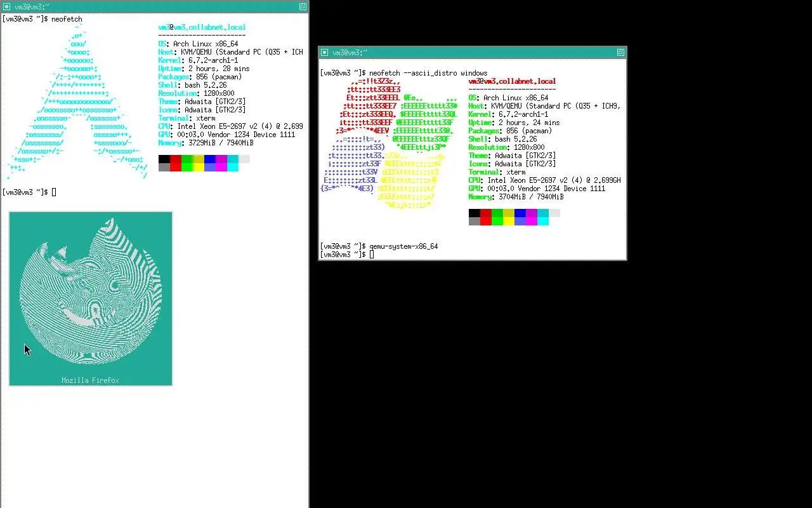Click 'Shell: bash 5.2.26' in right terminal

pos(503,139)
